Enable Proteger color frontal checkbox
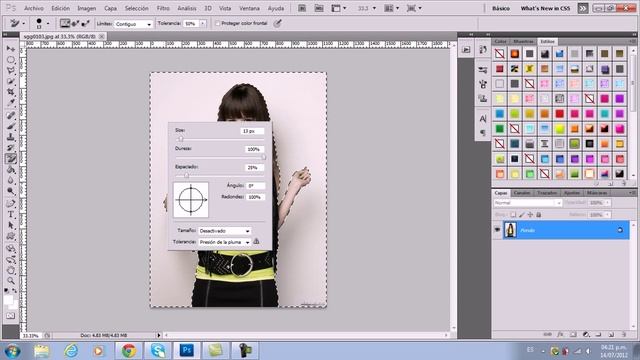640x360 pixels. pos(218,24)
